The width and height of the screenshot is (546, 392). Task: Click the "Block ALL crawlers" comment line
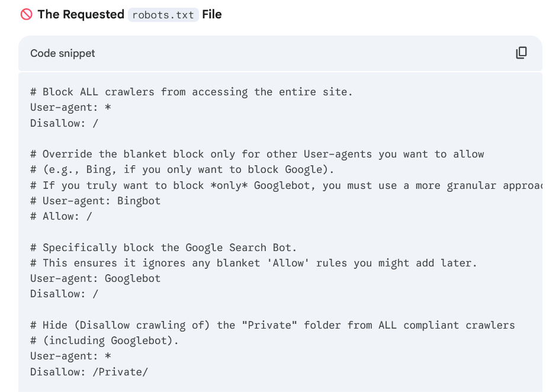(x=191, y=92)
